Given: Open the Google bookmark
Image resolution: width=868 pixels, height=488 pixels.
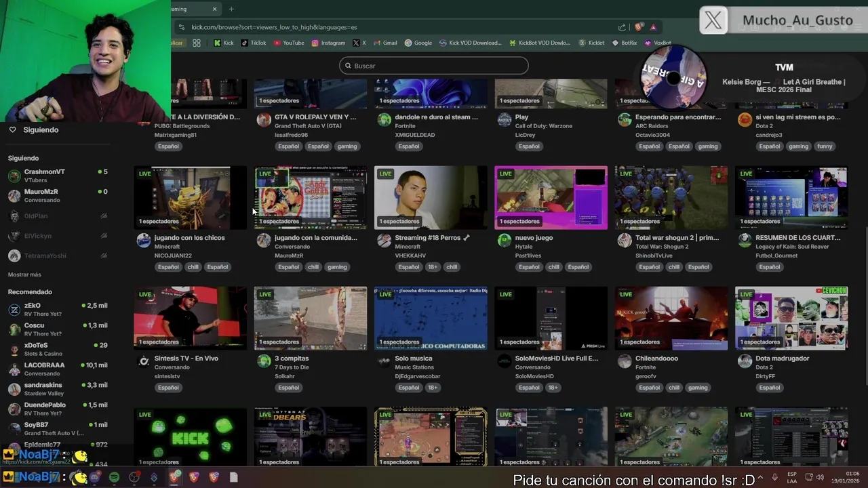Looking at the screenshot, I should 418,43.
